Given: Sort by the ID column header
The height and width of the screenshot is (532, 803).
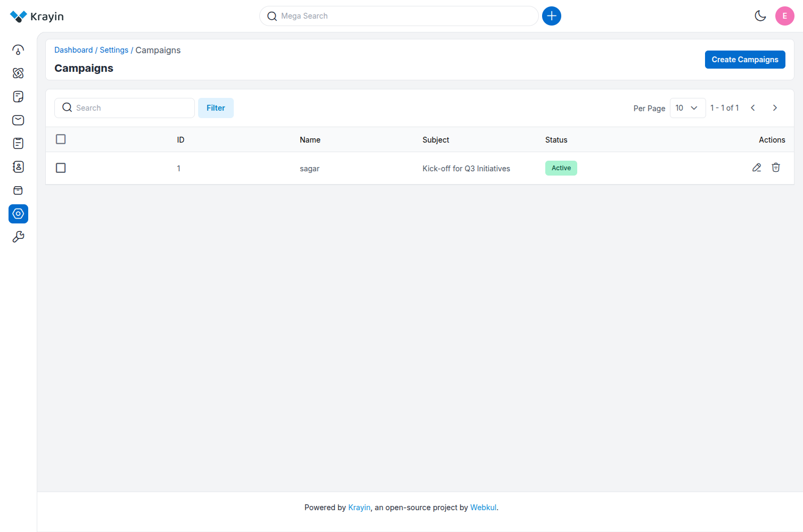Looking at the screenshot, I should point(181,140).
